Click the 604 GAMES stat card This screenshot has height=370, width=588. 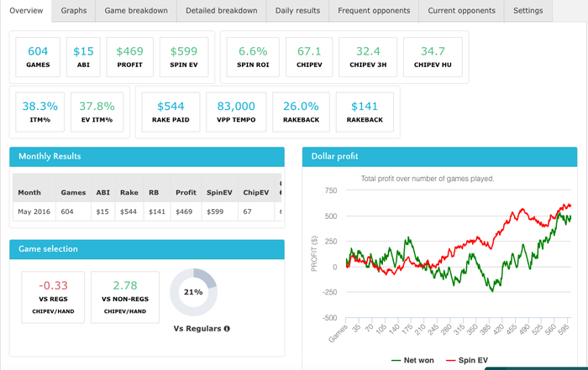point(38,57)
